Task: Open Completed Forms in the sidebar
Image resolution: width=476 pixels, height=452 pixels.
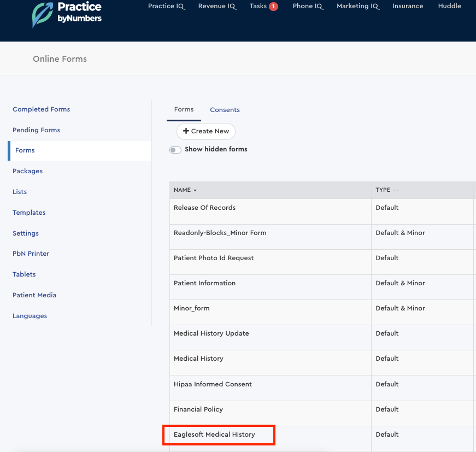Action: [41, 109]
